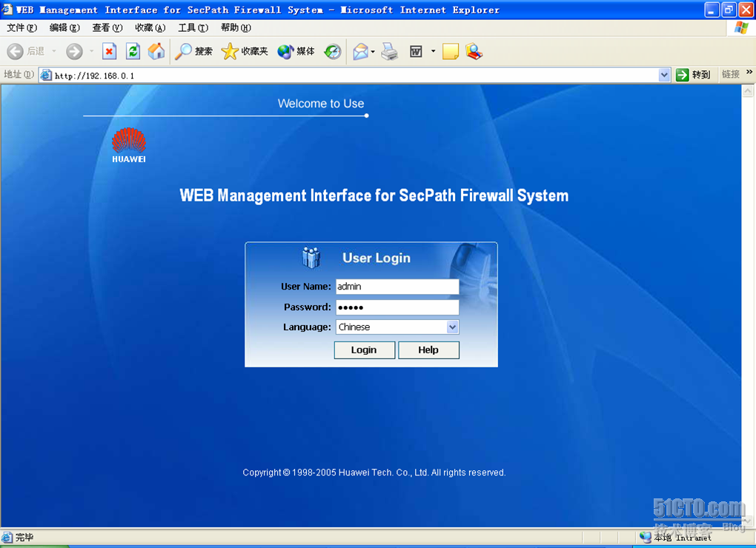Click the Password input field
The image size is (756, 548).
[398, 307]
